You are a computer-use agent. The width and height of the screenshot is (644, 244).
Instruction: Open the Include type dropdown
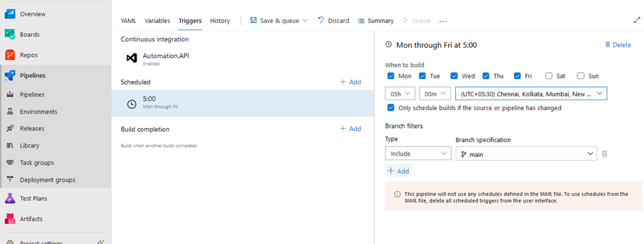(418, 154)
